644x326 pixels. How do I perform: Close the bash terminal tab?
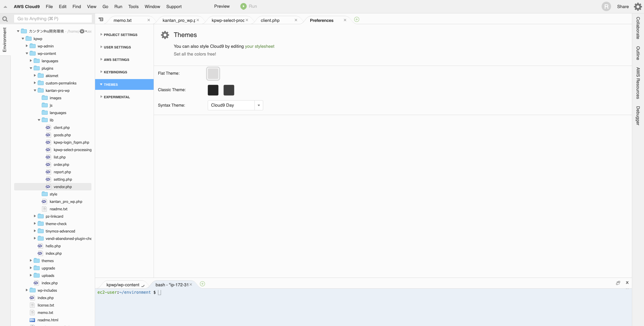(191, 285)
